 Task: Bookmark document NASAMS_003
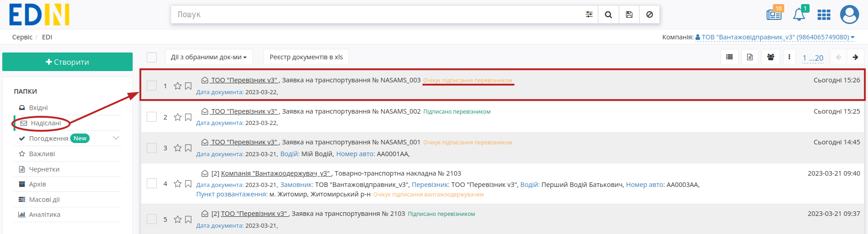[x=188, y=86]
